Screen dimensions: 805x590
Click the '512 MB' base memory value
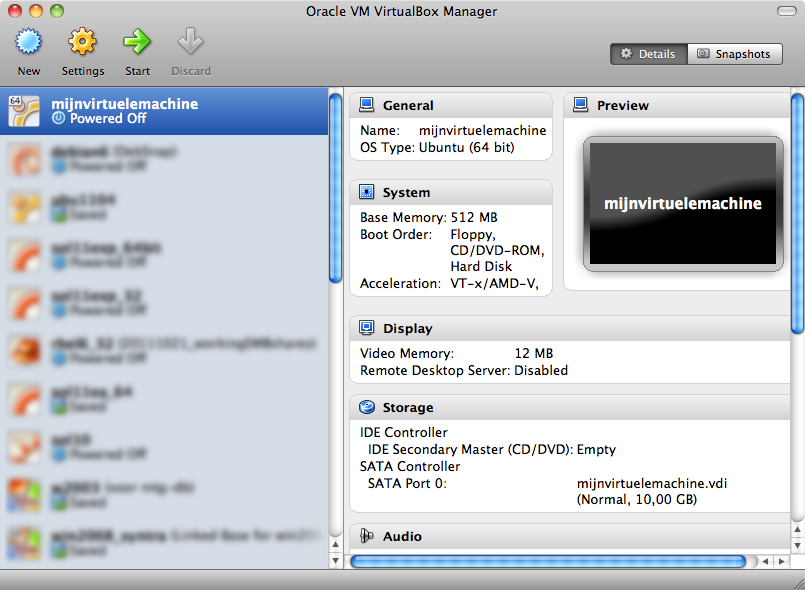(474, 218)
